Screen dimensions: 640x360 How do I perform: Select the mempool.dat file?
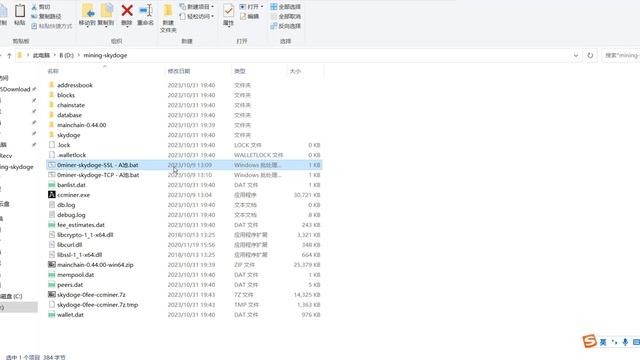(x=184, y=275)
